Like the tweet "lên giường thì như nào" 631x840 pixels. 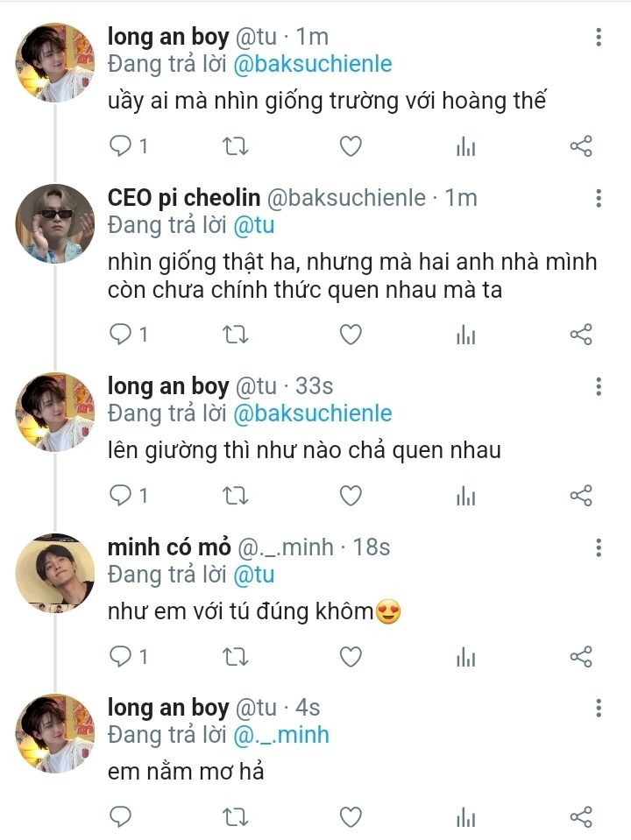pos(351,497)
